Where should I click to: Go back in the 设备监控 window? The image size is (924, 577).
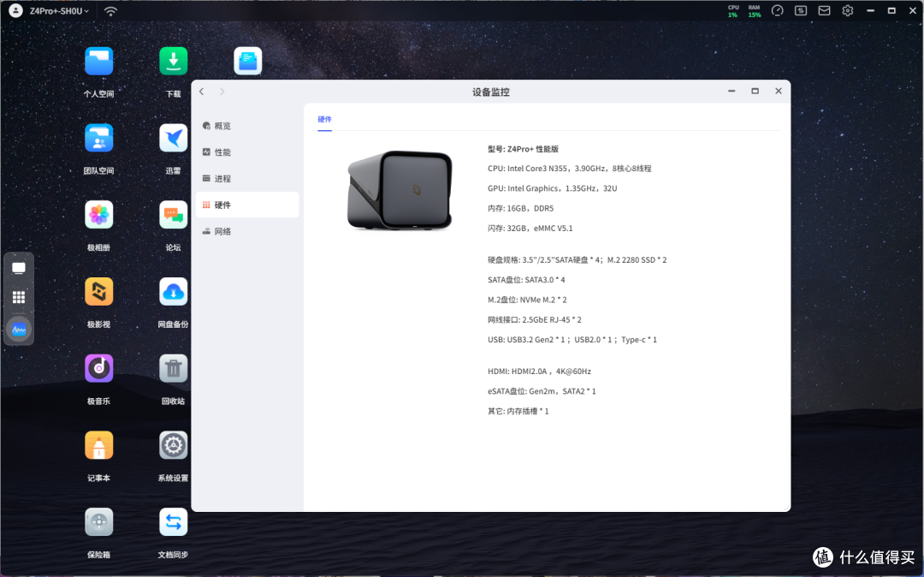click(202, 92)
